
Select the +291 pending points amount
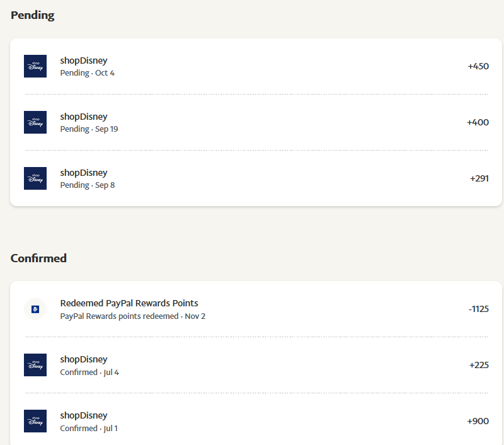(479, 178)
